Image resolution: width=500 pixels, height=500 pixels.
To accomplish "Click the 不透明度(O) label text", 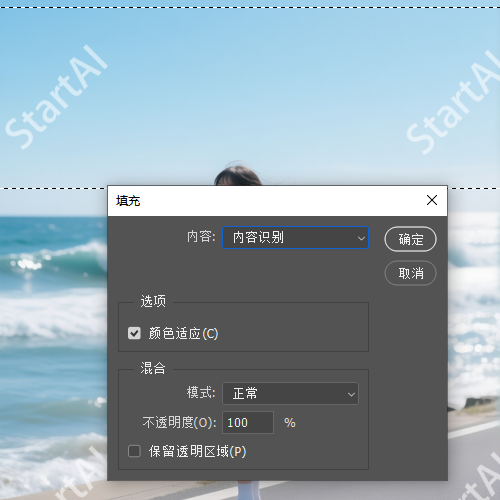I will point(179,423).
